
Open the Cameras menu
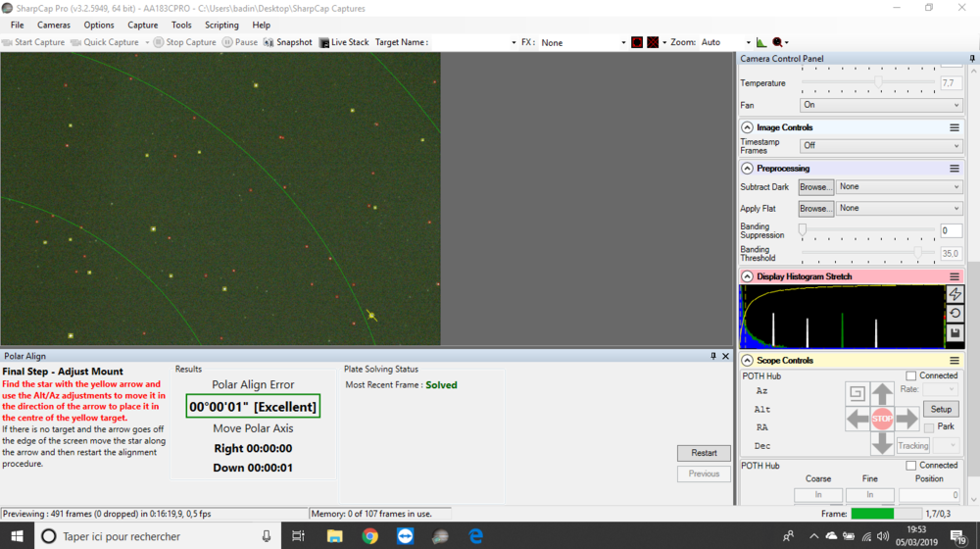pos(54,25)
